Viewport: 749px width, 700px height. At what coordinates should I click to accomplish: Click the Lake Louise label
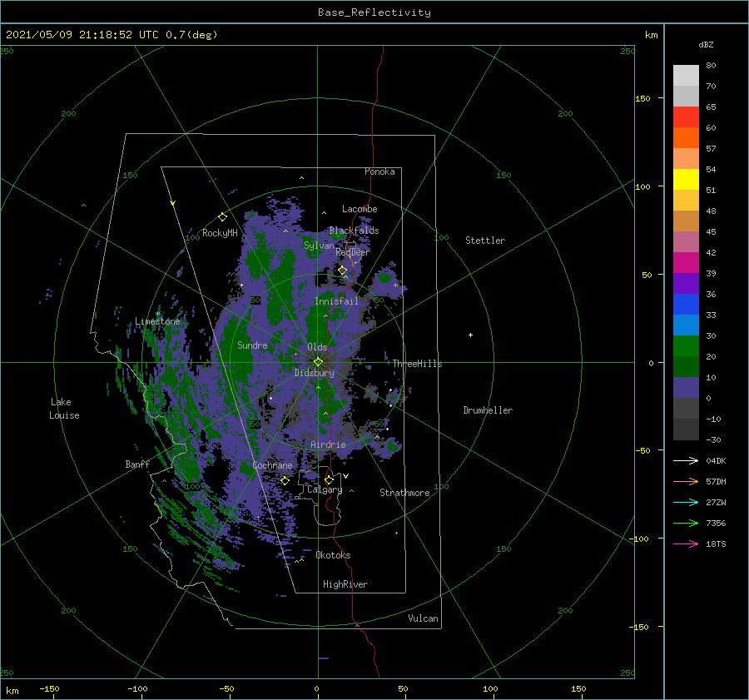64,409
